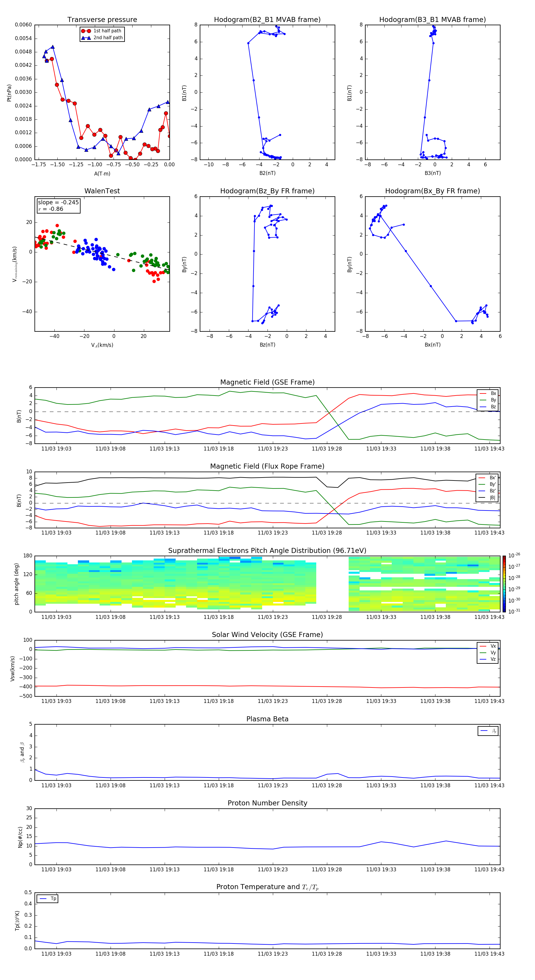Click the "βp and β" y-axis label

pyautogui.click(x=22, y=753)
